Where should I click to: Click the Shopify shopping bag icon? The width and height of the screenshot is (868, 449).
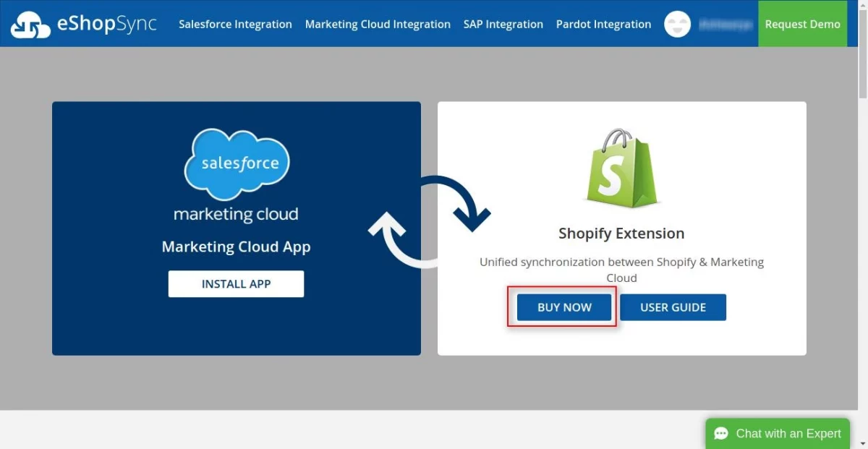coord(621,168)
